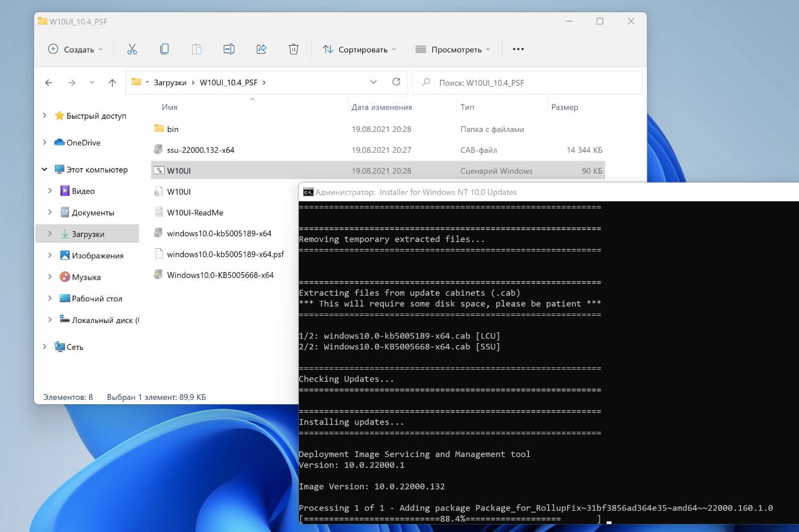The height and width of the screenshot is (532, 799).
Task: Navigate back to previous folder
Action: 49,83
